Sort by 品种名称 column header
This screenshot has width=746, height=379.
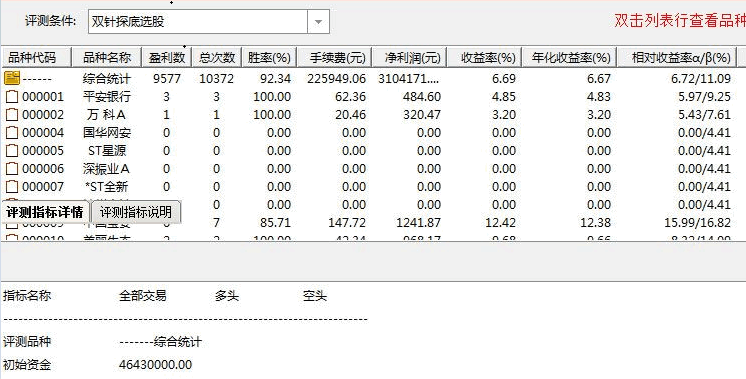107,58
